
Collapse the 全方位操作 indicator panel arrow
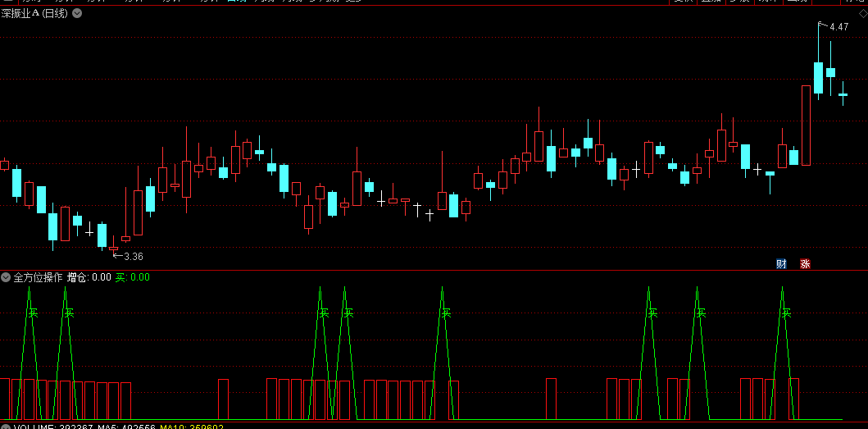point(6,277)
